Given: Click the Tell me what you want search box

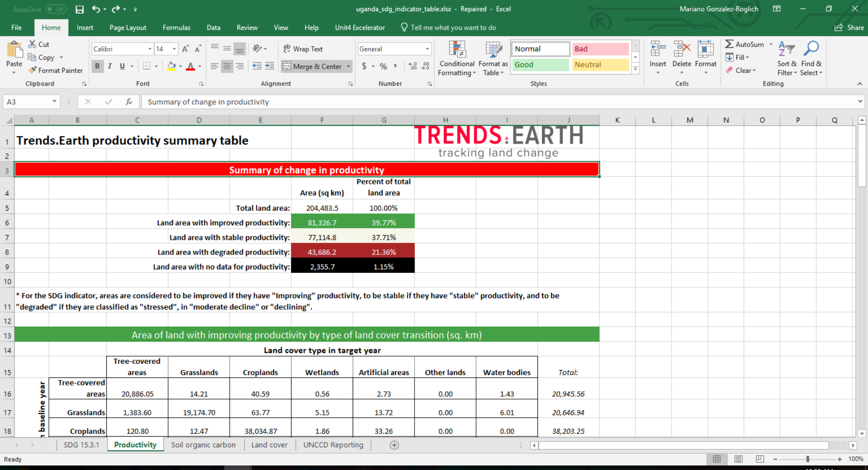Looking at the screenshot, I should click(453, 28).
